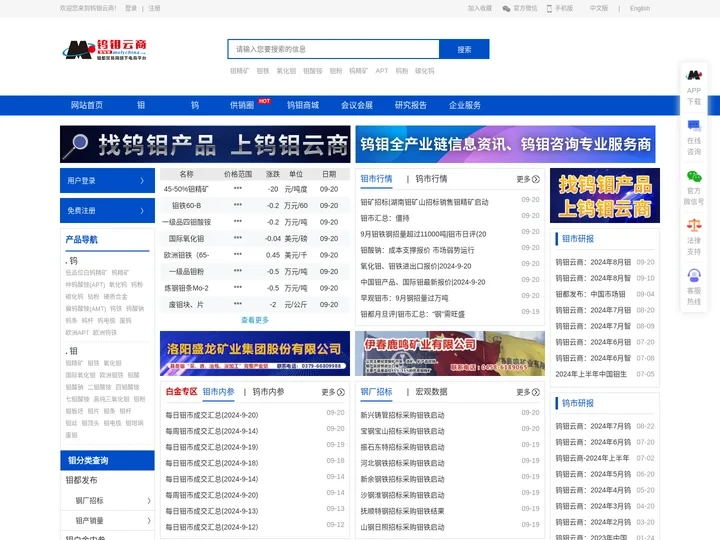This screenshot has height=540, width=720.
Task: Open the 国际氧化钼 price row
Action: (x=255, y=238)
